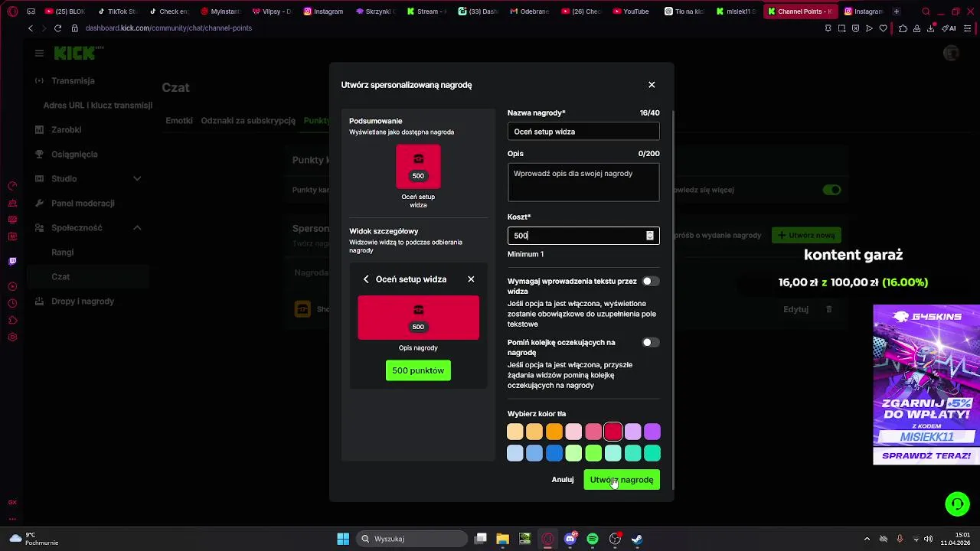Click the Osiągnięcia trophy icon
The image size is (980, 551).
coord(39,155)
